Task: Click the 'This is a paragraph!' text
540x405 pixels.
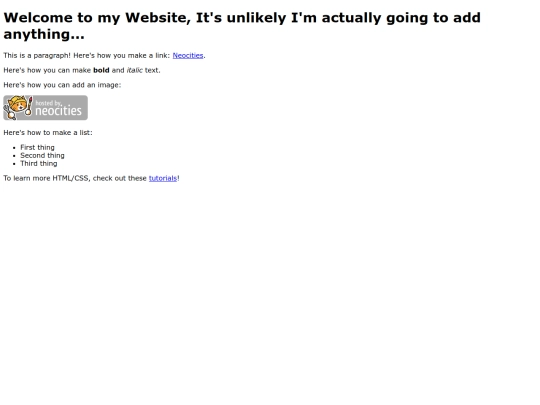Action: click(37, 55)
